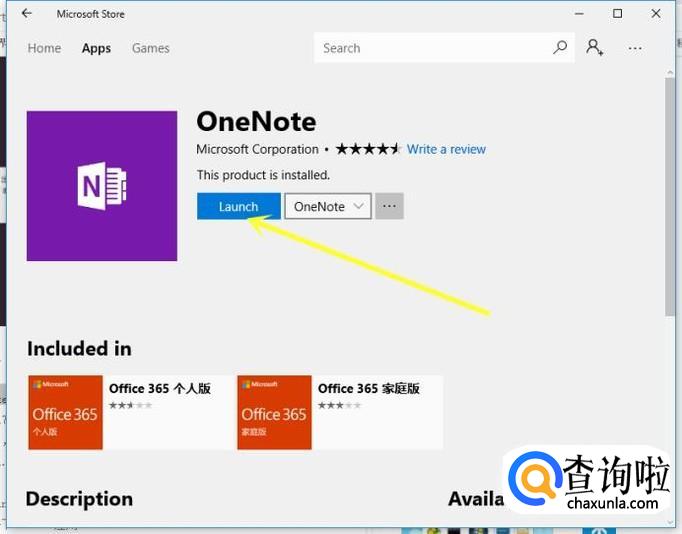
Task: Click the Microsoft Corporation publisher name
Action: (257, 149)
